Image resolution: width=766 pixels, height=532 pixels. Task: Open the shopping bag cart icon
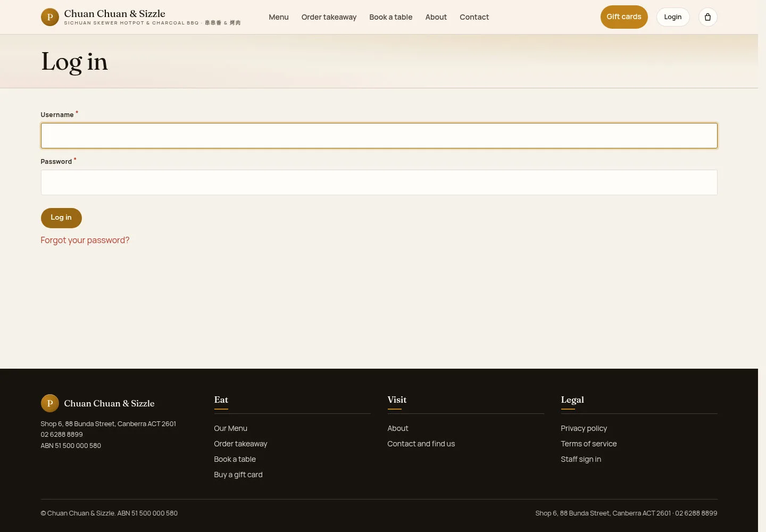pyautogui.click(x=707, y=17)
